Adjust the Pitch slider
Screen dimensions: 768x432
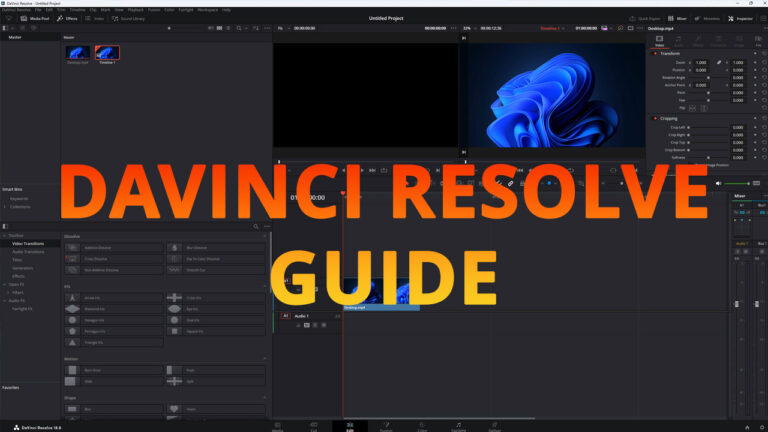pyautogui.click(x=708, y=93)
